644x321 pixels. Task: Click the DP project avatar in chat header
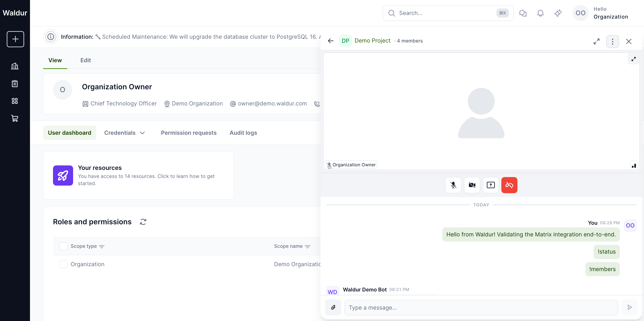[x=345, y=41]
